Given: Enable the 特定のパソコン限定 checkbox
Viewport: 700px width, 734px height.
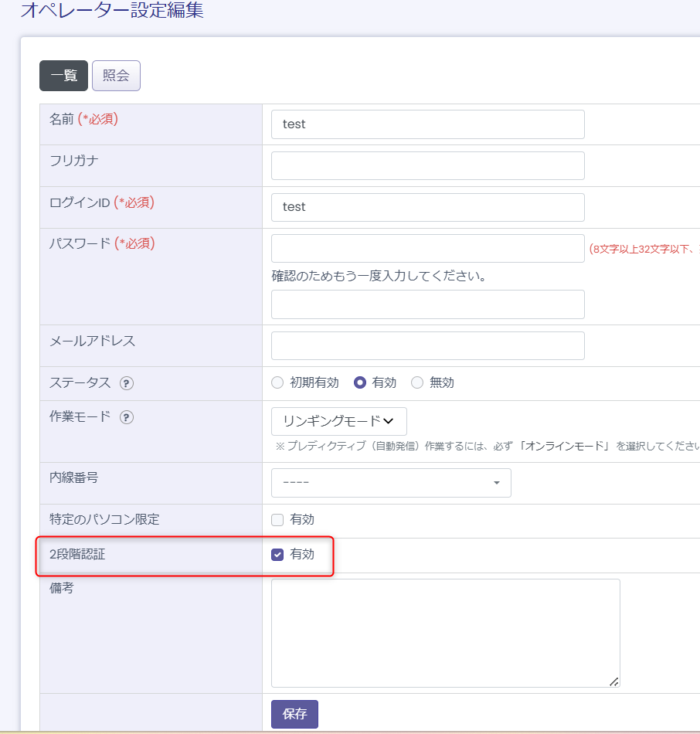Looking at the screenshot, I should 278,520.
